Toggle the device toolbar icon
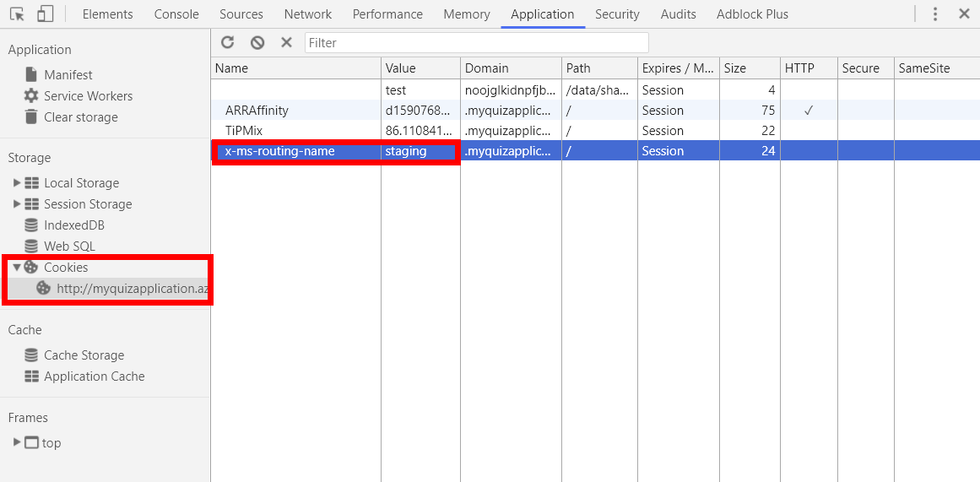 click(45, 14)
